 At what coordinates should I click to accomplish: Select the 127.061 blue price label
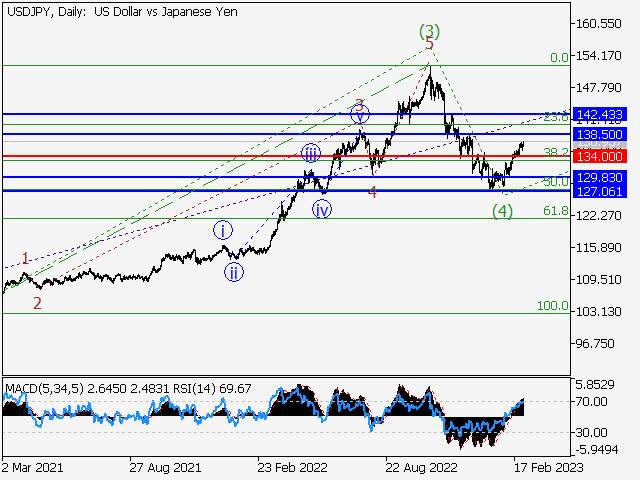(600, 191)
